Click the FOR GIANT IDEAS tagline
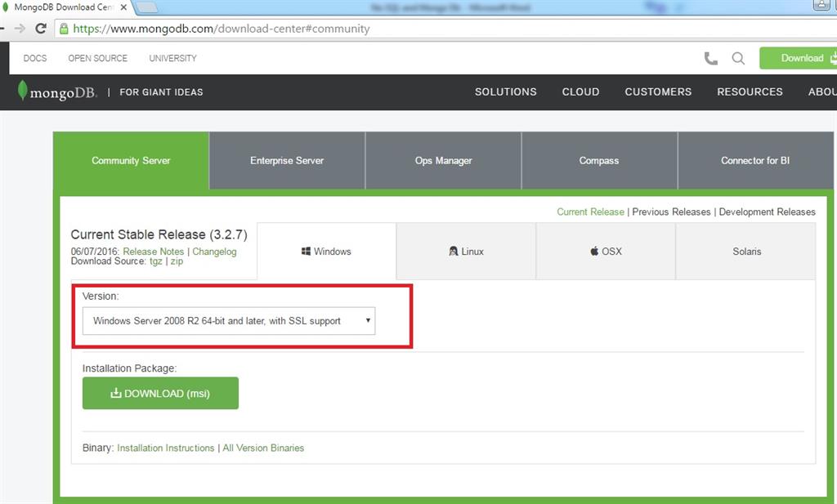Screen dimensions: 837x504 click(x=161, y=91)
